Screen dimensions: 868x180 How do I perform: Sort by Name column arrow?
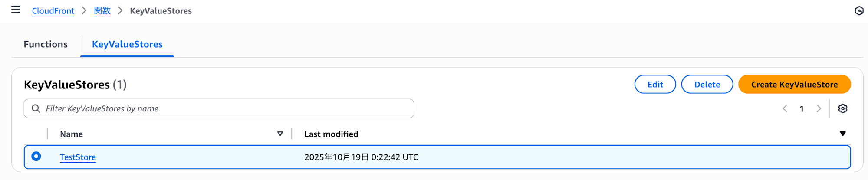click(x=280, y=134)
